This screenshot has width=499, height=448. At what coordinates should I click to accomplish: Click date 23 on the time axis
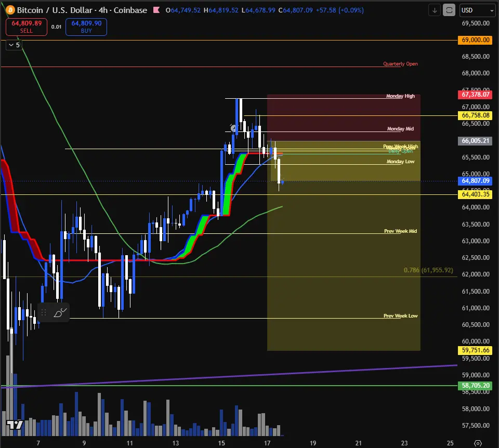[x=404, y=443]
